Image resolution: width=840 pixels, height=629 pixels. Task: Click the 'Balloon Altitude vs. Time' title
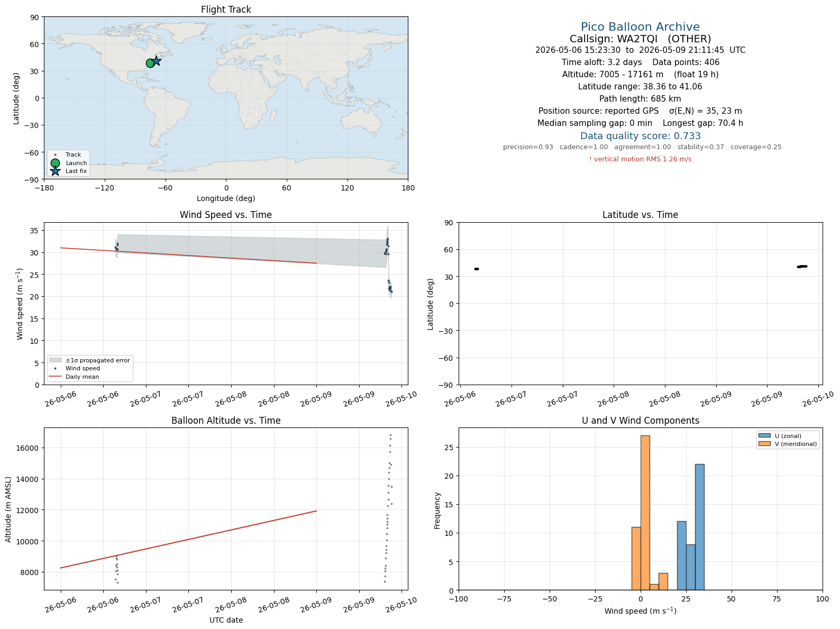(x=226, y=421)
